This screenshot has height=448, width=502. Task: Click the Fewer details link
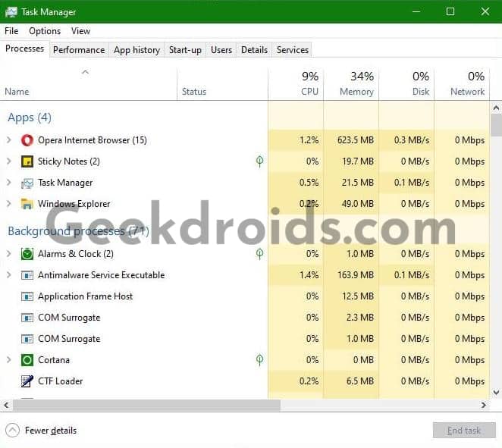coord(51,431)
